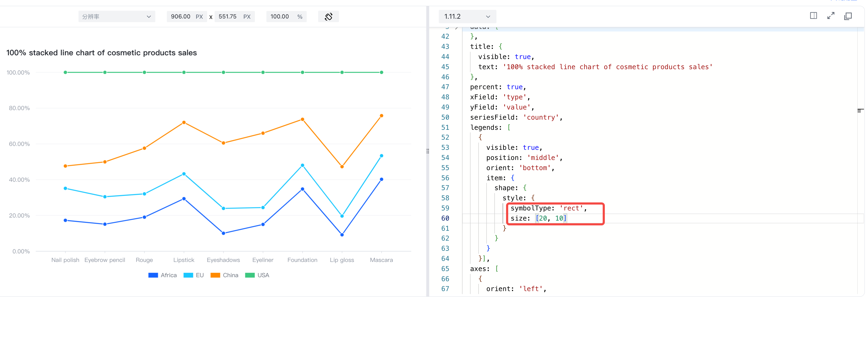Viewport: 868px width, 337px height.
Task: Click the chart title text
Action: pos(101,53)
